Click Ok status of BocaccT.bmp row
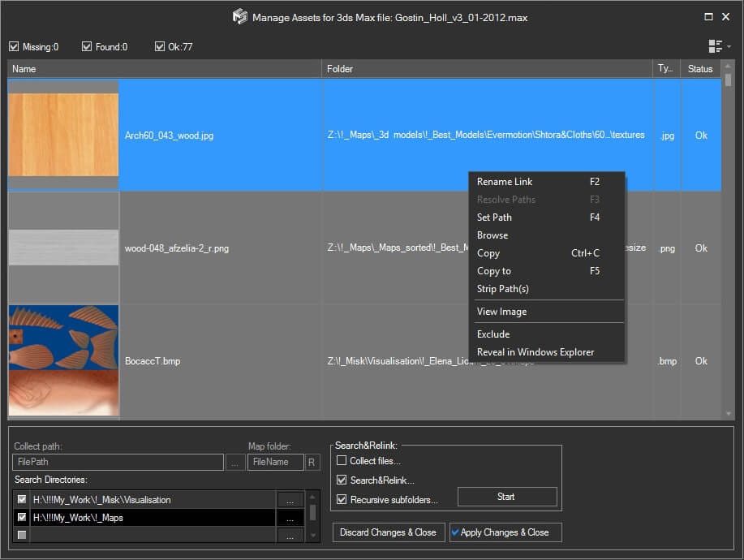 pyautogui.click(x=701, y=361)
